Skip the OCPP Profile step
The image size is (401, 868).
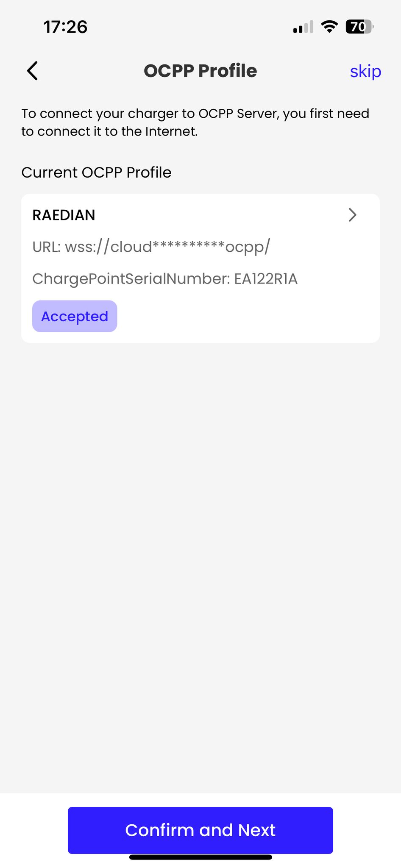pyautogui.click(x=365, y=71)
